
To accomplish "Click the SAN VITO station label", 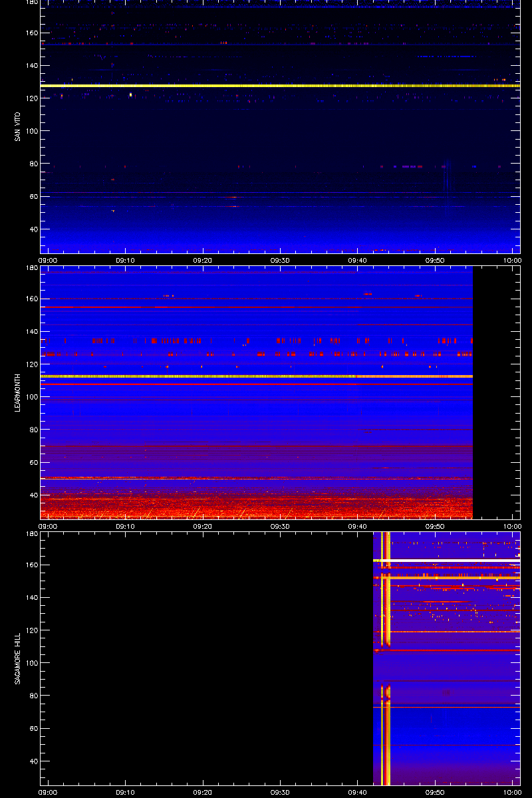I will [x=17, y=126].
